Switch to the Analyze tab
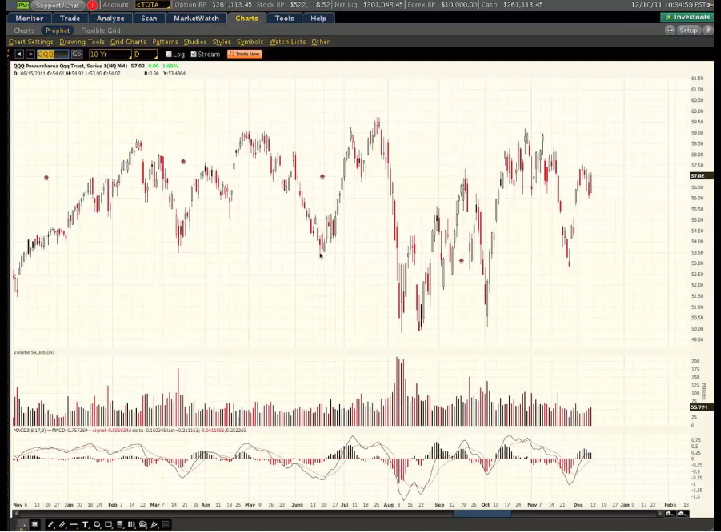The width and height of the screenshot is (721, 532). pos(110,18)
